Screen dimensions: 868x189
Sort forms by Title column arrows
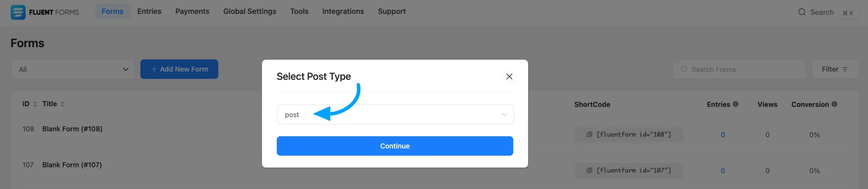[x=62, y=104]
